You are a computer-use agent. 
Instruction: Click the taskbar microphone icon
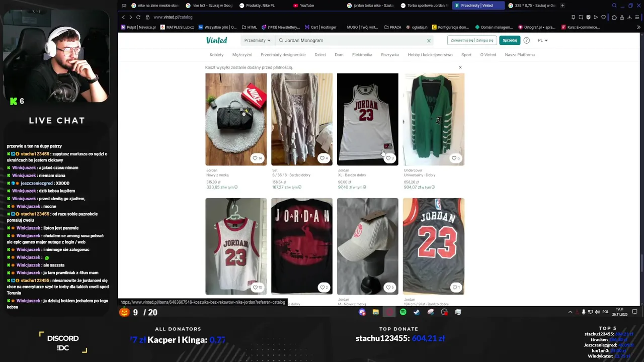pos(584,312)
